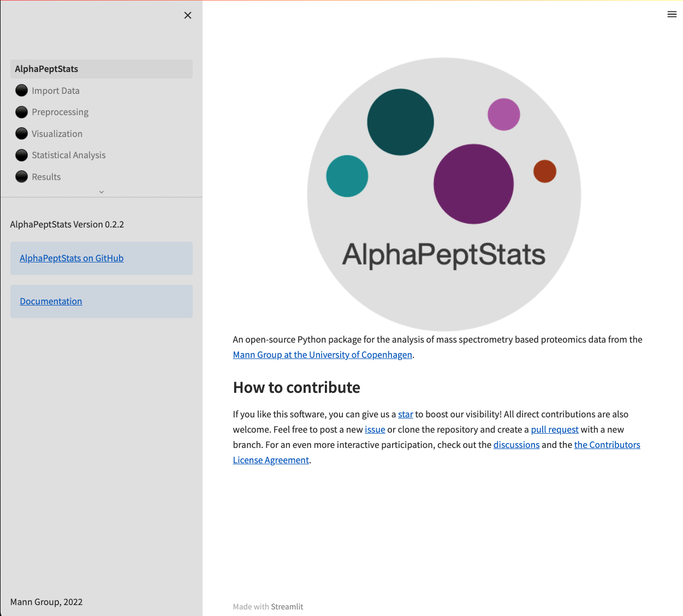Click the Import Data step indicator icon
The image size is (683, 616).
(21, 90)
